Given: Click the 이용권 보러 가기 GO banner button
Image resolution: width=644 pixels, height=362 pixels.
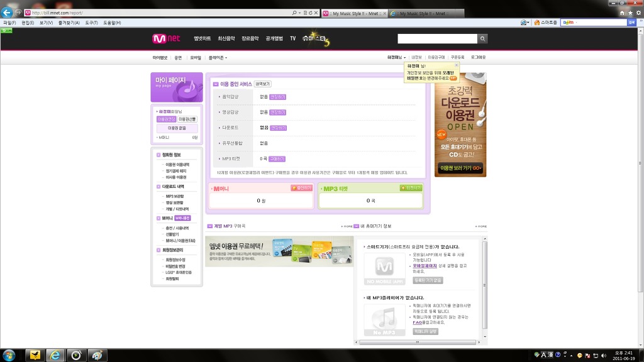Looking at the screenshot, I should pyautogui.click(x=460, y=168).
